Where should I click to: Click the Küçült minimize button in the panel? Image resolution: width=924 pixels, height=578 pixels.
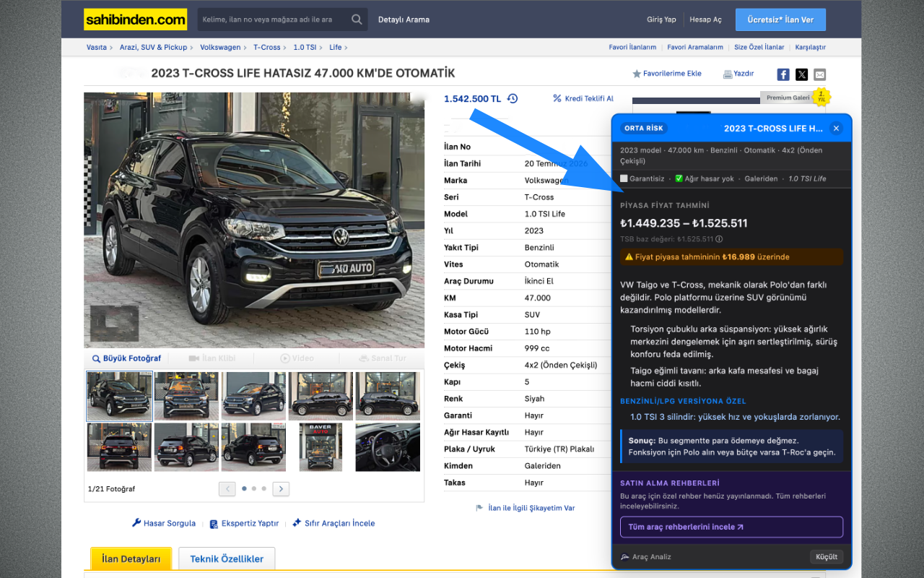pyautogui.click(x=827, y=557)
